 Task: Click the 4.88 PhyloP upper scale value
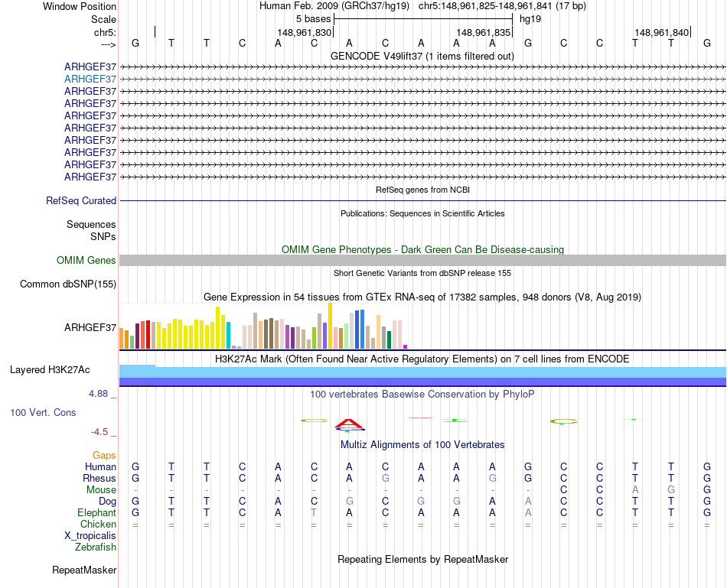(98, 394)
